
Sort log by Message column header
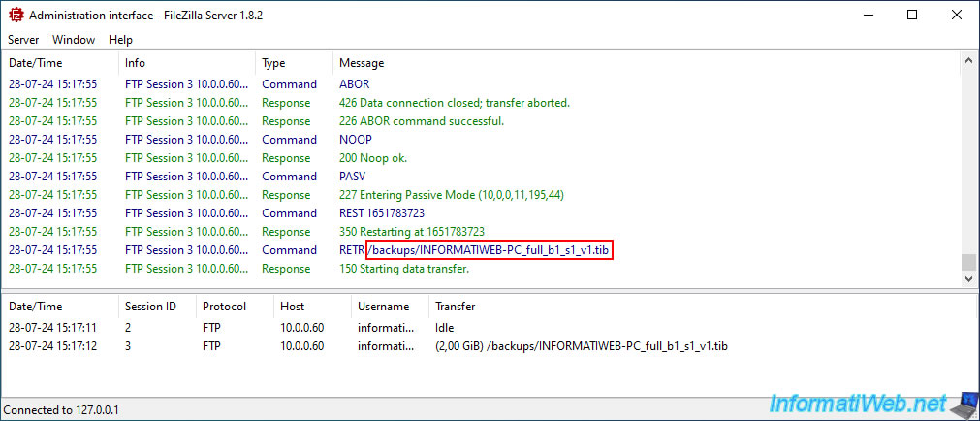tap(647, 63)
